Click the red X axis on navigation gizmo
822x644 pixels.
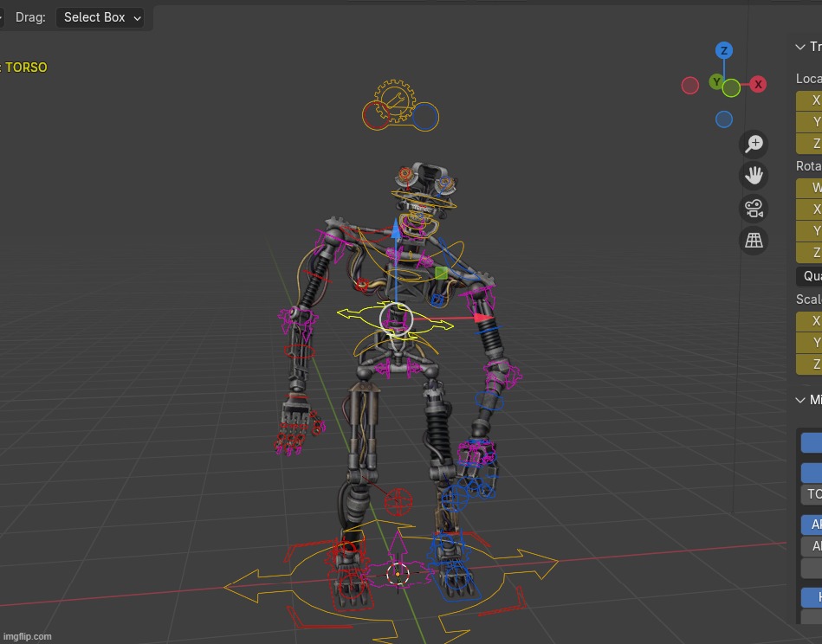click(758, 84)
